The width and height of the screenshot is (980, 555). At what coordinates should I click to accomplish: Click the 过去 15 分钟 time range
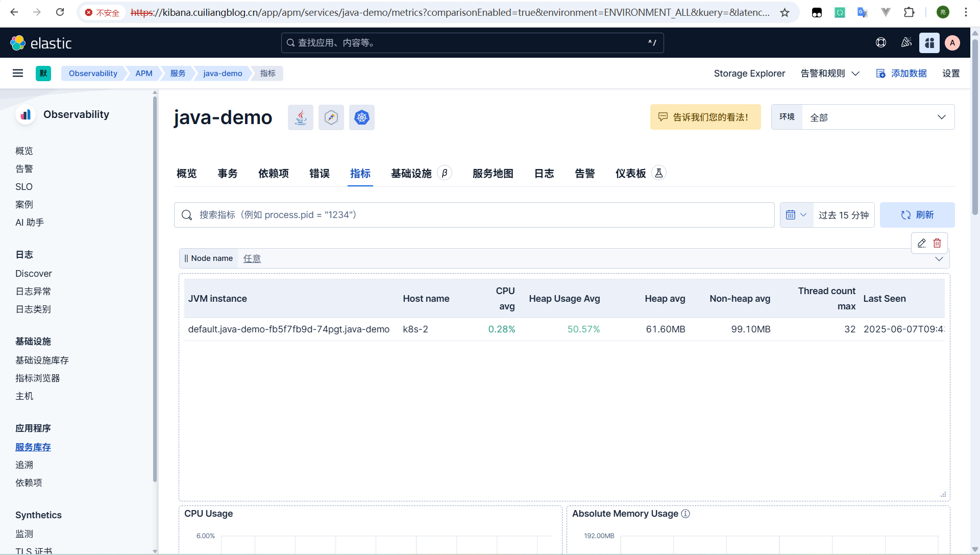point(844,215)
